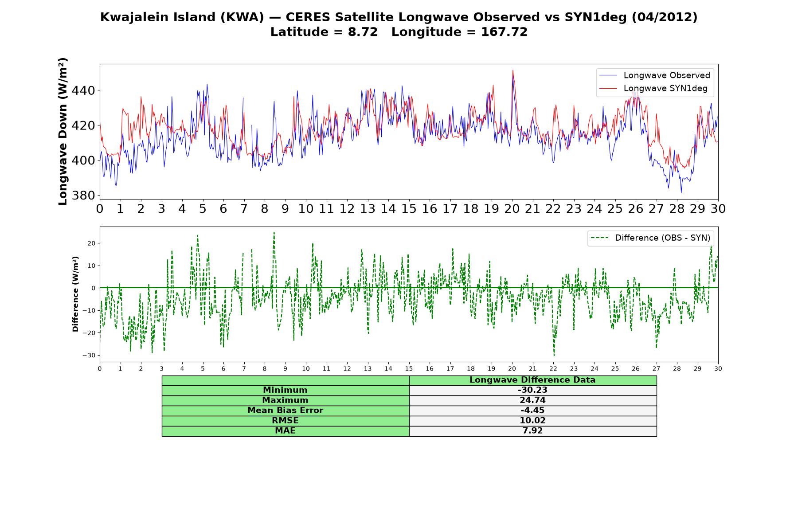Viewport: 798px width, 532px height.
Task: Click the Latitude and Longitude subtitle text
Action: (399, 32)
